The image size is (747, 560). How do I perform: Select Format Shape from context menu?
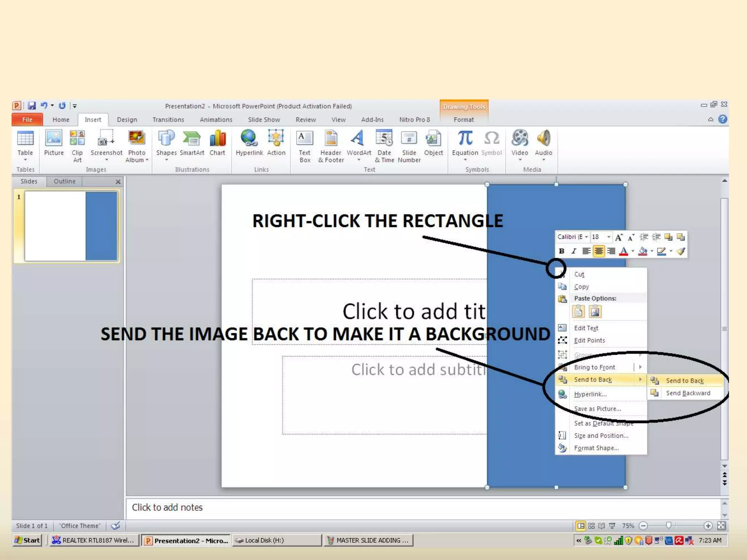[596, 448]
